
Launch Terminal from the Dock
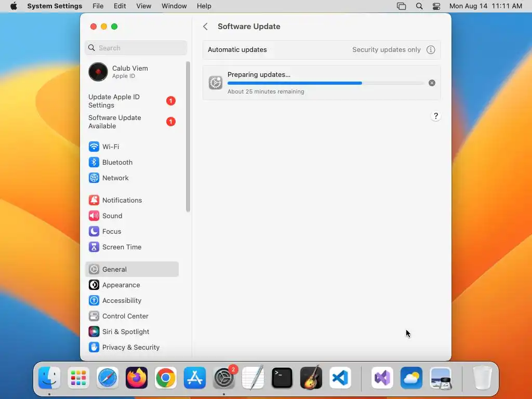pyautogui.click(x=282, y=378)
